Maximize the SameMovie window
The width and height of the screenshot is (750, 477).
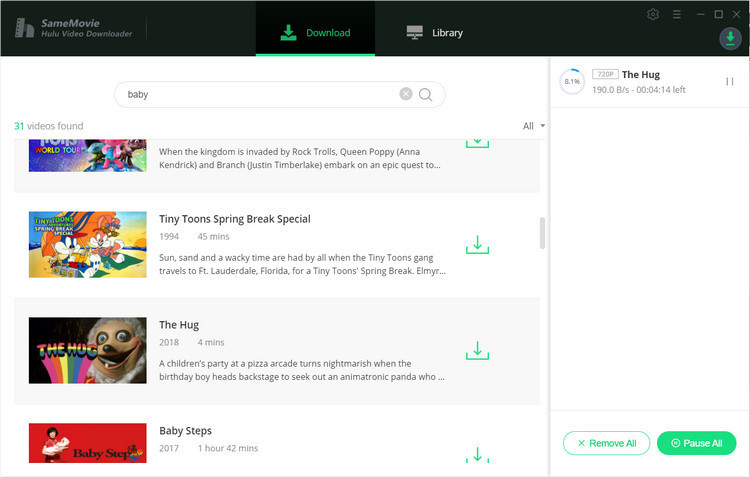click(718, 14)
